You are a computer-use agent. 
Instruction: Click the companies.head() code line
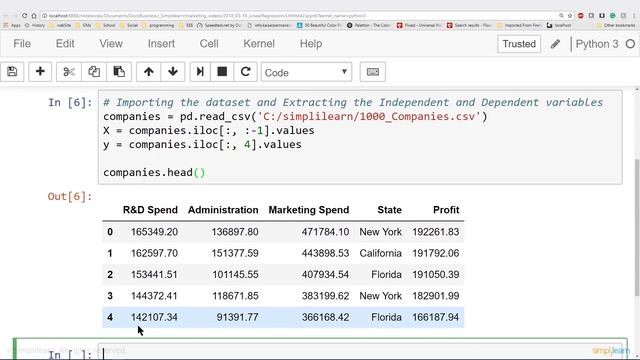[154, 172]
